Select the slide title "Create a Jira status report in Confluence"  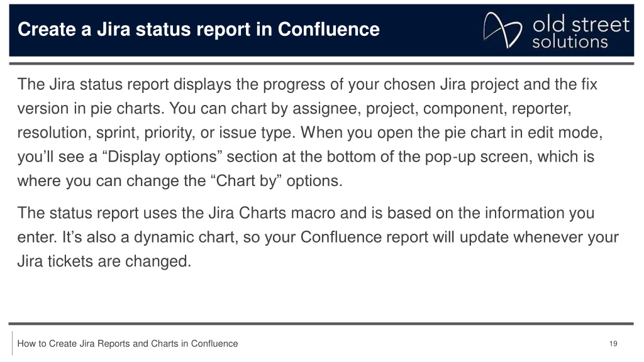point(199,29)
